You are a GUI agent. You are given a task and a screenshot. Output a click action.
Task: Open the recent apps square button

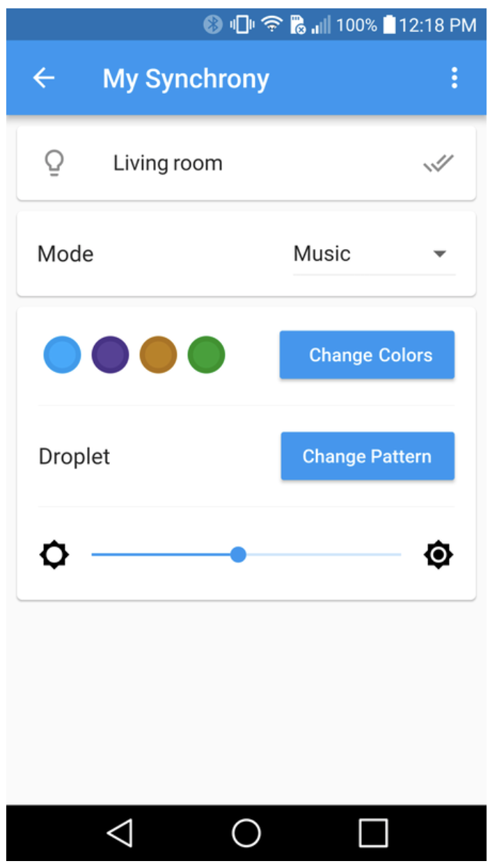pyautogui.click(x=373, y=833)
